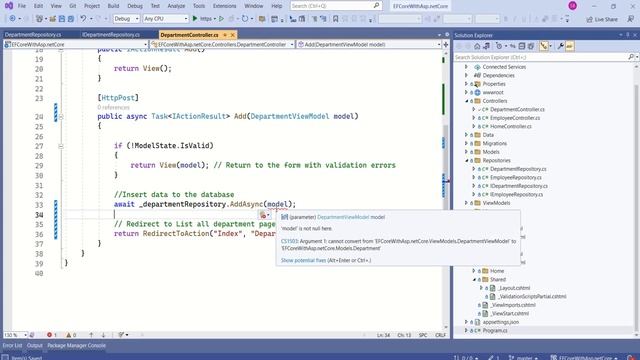Click the user account avatar
The image size is (640, 360).
point(572,6)
